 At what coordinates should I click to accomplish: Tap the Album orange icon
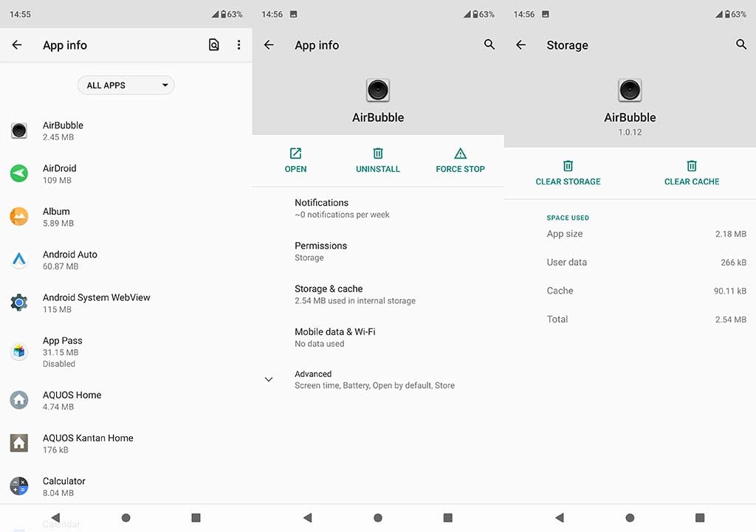pos(19,216)
